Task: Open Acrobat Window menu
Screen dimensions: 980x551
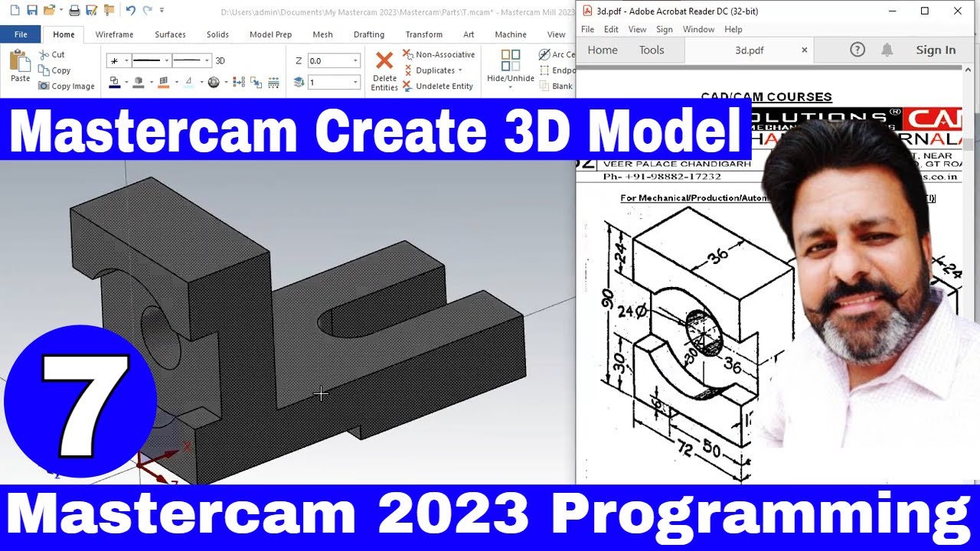Action: [698, 29]
